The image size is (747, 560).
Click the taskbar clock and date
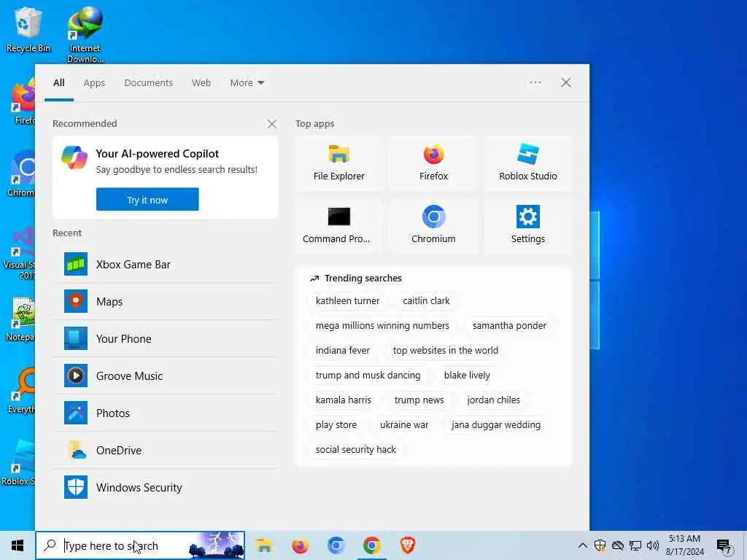pos(684,545)
